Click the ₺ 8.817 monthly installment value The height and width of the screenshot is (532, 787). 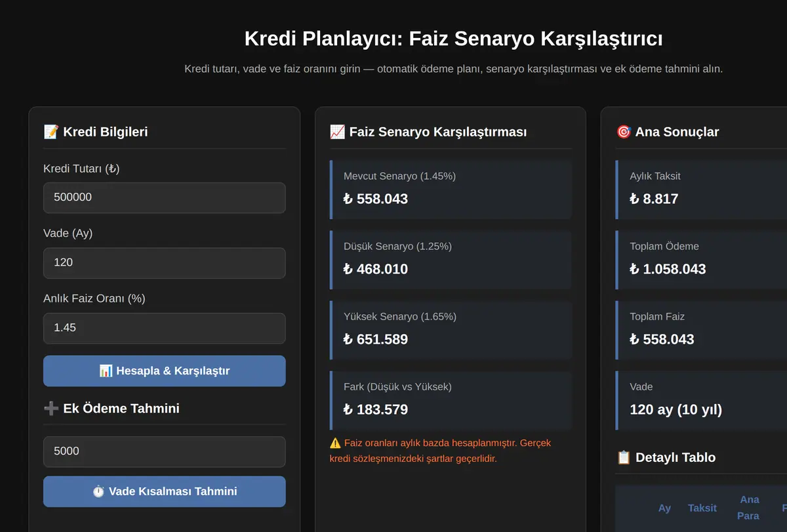tap(654, 199)
